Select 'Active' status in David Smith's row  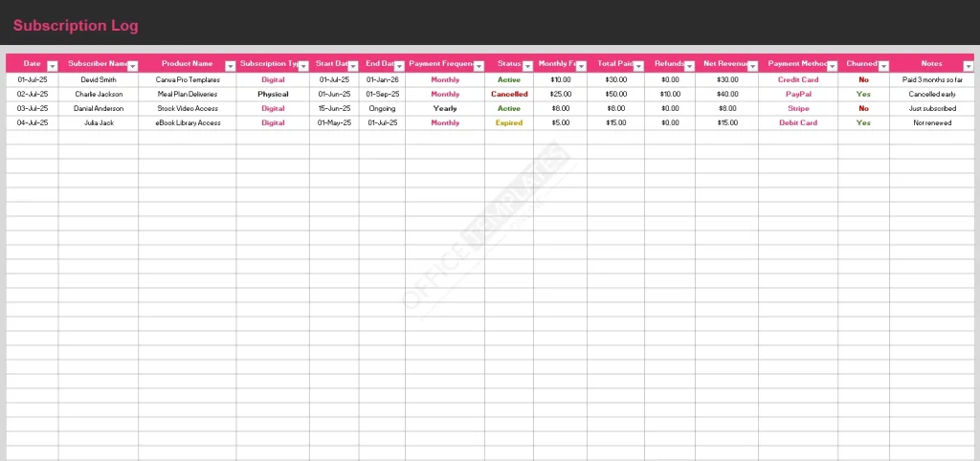(509, 80)
